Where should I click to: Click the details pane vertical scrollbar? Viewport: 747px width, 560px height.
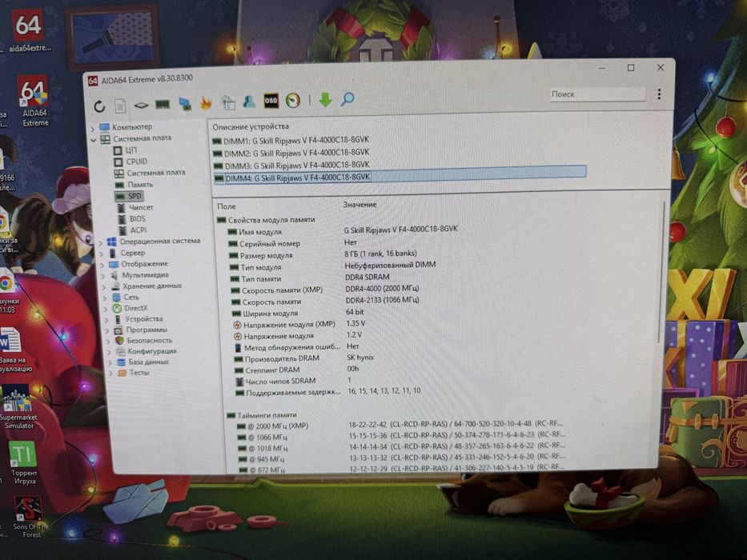point(661,271)
